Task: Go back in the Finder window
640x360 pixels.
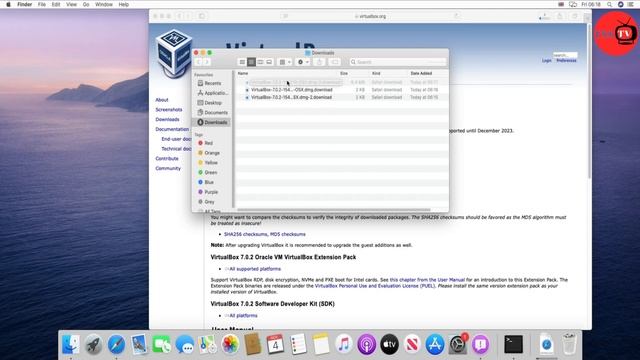Action: 199,62
